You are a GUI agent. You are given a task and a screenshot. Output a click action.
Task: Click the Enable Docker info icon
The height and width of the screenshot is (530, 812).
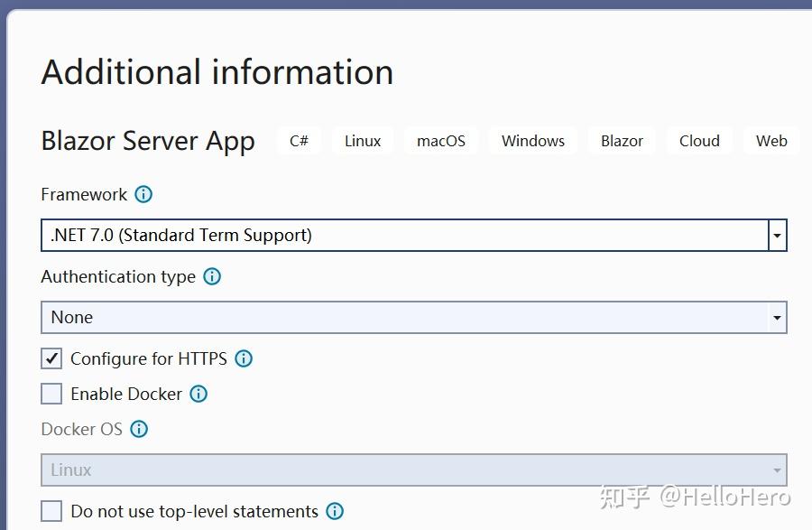coord(198,394)
